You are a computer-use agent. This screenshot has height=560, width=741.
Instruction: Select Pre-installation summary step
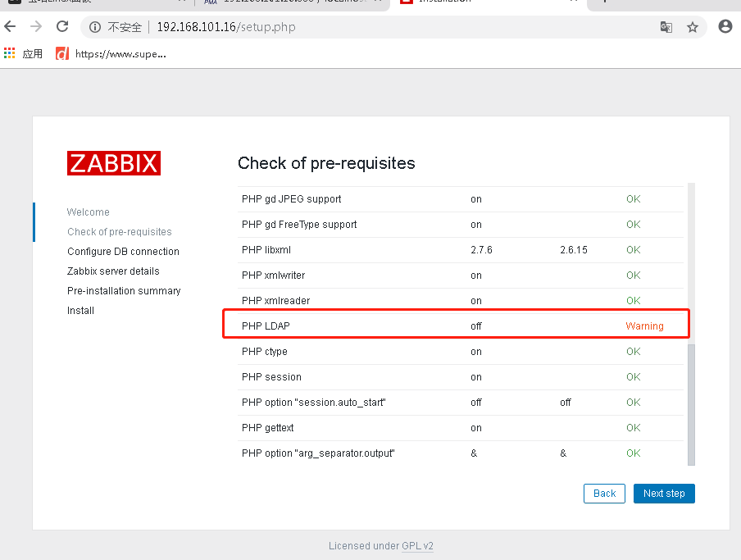click(124, 291)
